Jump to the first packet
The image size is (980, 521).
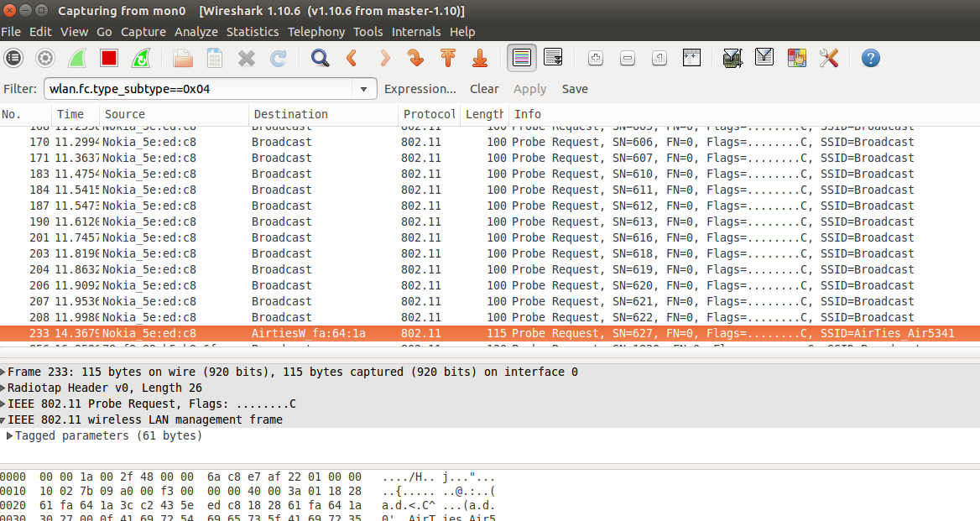point(448,58)
